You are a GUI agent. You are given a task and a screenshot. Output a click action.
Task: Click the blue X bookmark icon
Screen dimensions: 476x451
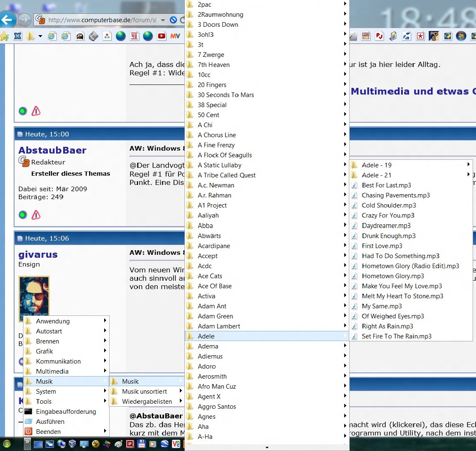pyautogui.click(x=18, y=36)
